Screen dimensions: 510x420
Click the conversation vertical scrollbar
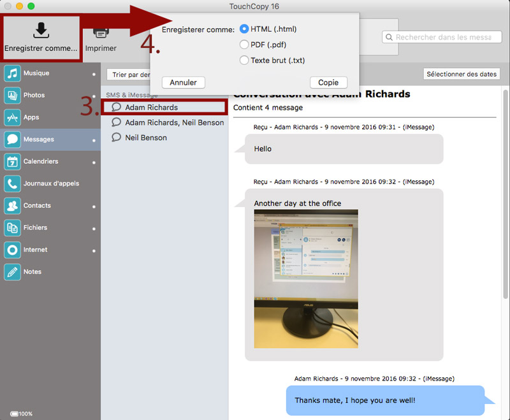click(x=506, y=195)
